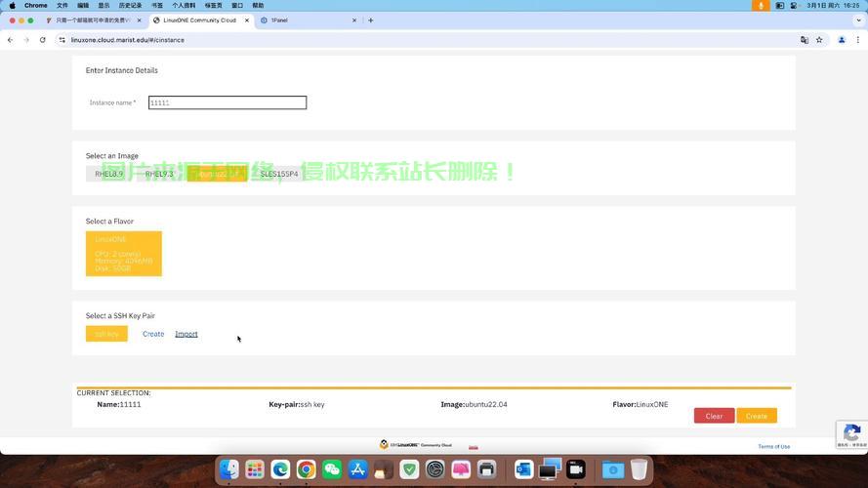Close the LinuxONE Community Cloud tab

(x=247, y=20)
